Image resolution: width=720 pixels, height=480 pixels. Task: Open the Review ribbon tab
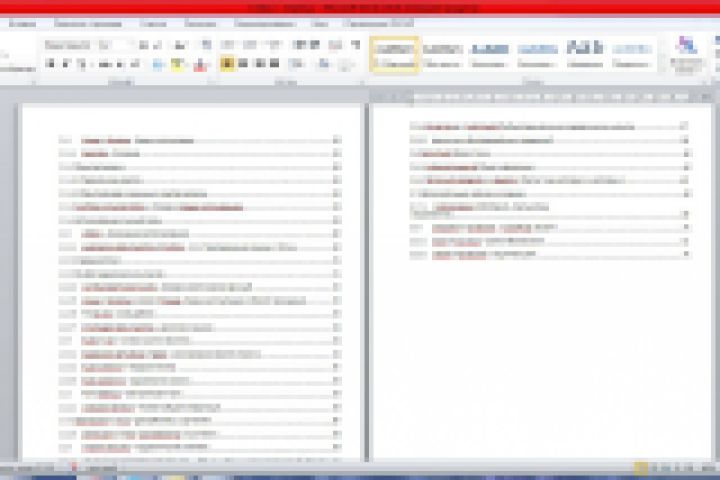tap(264, 23)
